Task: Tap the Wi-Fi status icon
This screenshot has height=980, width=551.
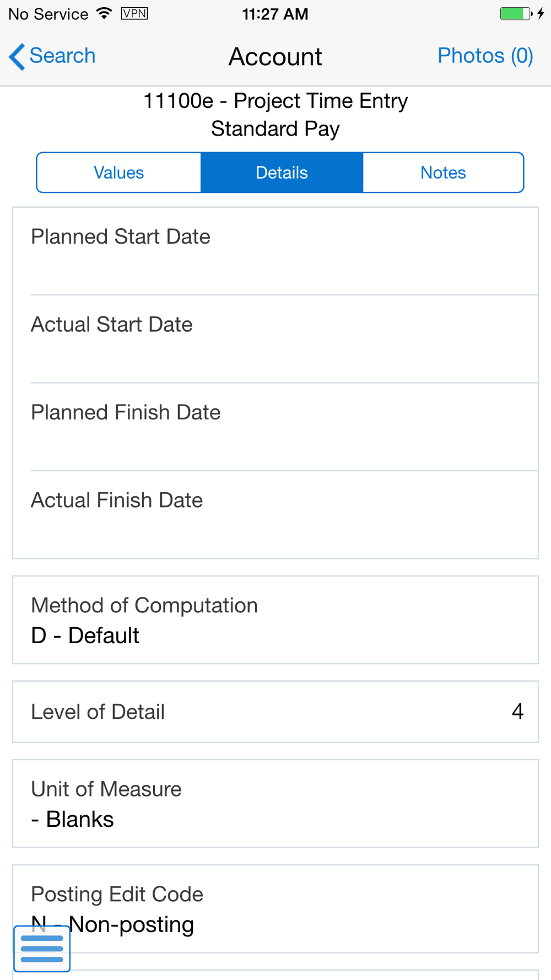Action: [x=104, y=13]
